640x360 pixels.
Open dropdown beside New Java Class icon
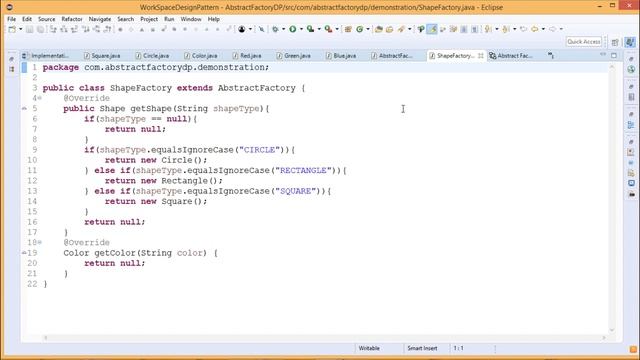tap(368, 29)
